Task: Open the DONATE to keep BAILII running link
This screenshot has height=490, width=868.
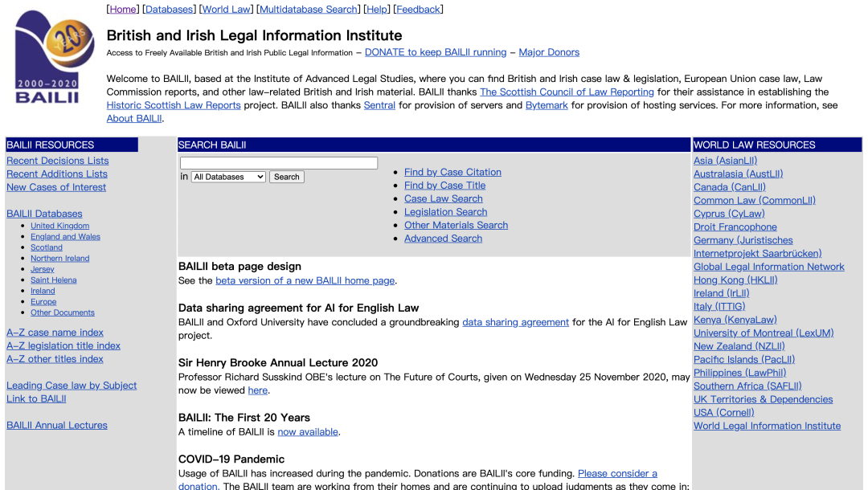Action: 435,52
